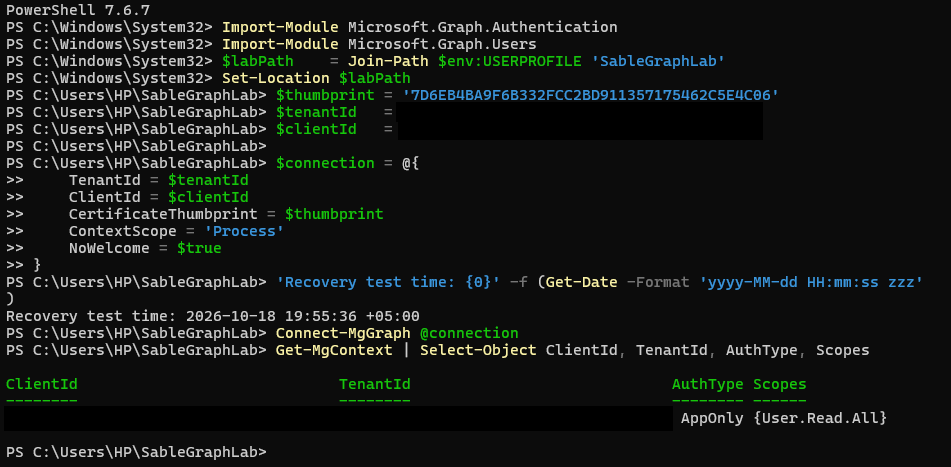Click the 'Scopes' output column header
Image resolution: width=951 pixels, height=467 pixels.
[780, 384]
